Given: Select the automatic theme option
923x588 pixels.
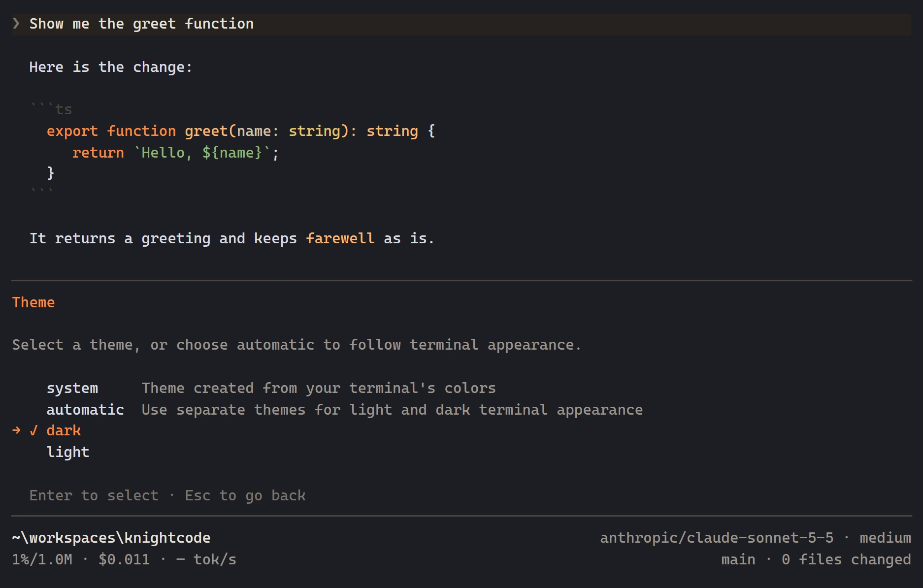Looking at the screenshot, I should coord(85,410).
